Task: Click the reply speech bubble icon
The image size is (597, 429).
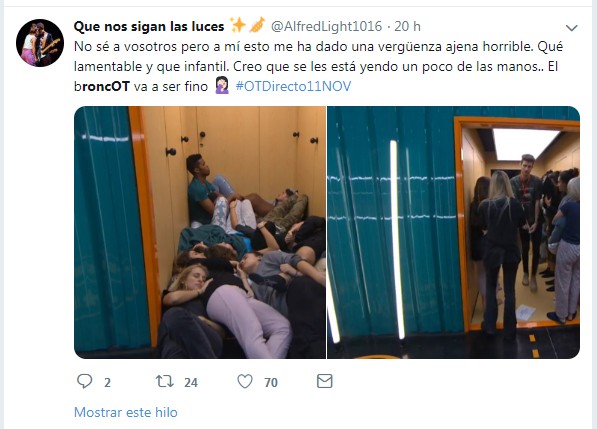Action: pyautogui.click(x=85, y=381)
